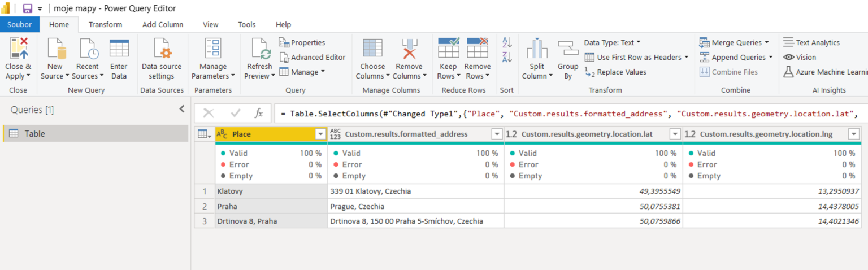Screen dimensions: 868x270
Task: Click the Group By icon
Action: click(x=568, y=49)
